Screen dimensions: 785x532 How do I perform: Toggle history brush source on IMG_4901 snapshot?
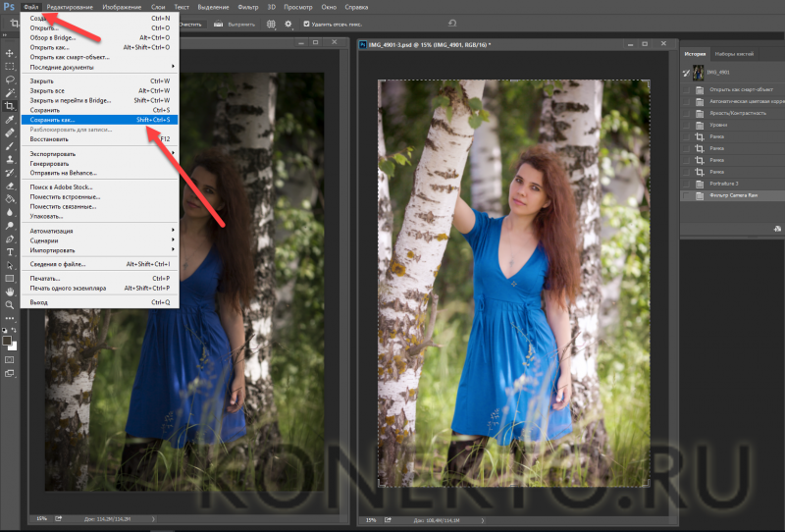pos(686,73)
